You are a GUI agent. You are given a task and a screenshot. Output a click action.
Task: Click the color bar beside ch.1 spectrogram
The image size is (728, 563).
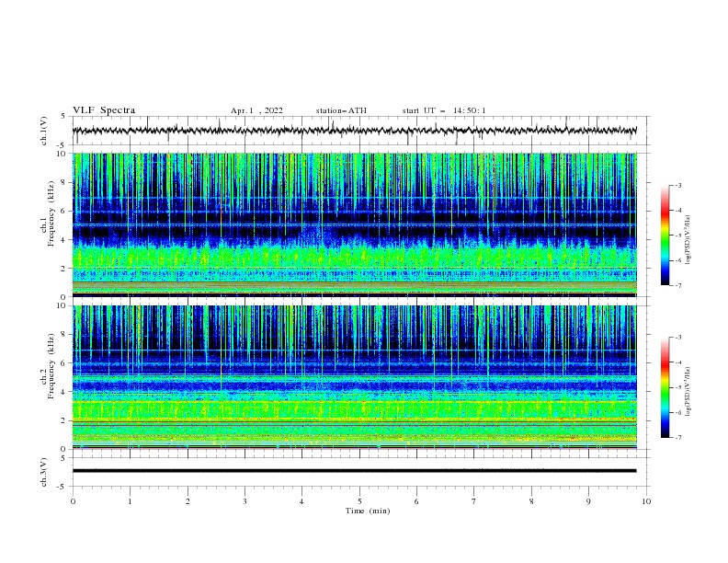pos(665,236)
